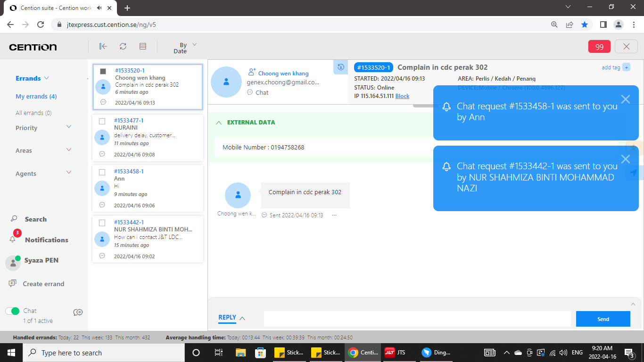The width and height of the screenshot is (644, 362).
Task: Open My errands (4) list
Action: (x=36, y=96)
